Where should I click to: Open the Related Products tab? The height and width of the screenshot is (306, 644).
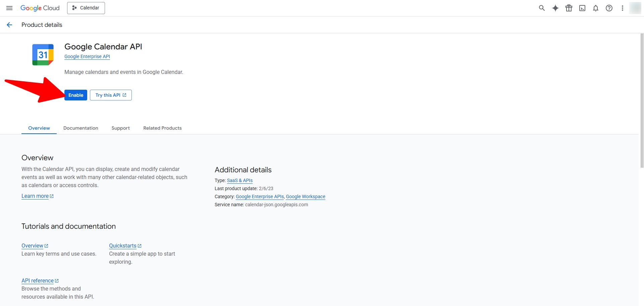pos(162,128)
